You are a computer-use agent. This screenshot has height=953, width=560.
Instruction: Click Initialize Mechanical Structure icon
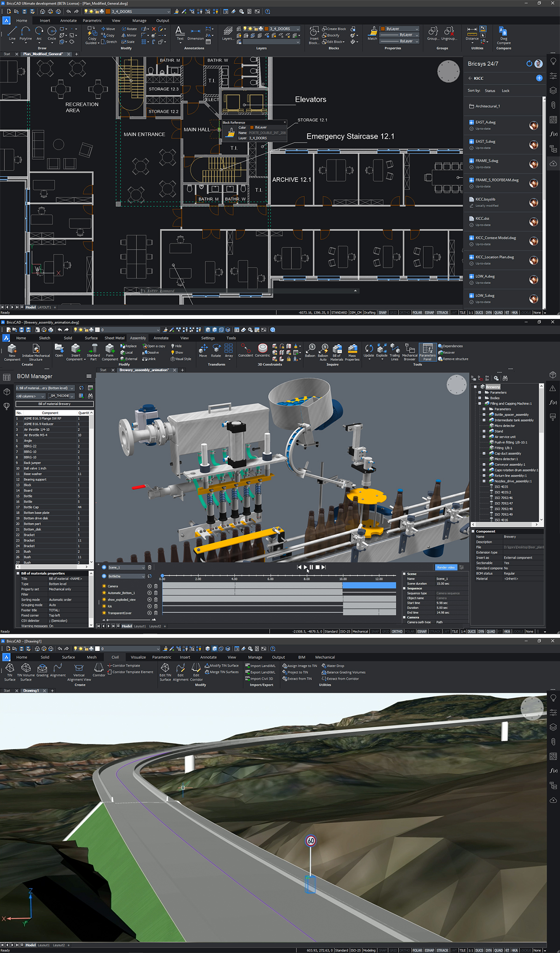[x=36, y=351]
